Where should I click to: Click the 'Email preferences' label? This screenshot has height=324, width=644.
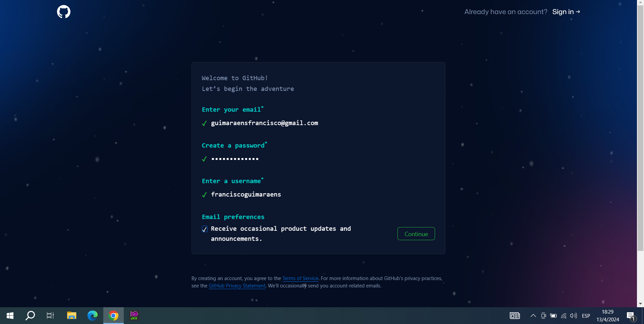pyautogui.click(x=233, y=217)
